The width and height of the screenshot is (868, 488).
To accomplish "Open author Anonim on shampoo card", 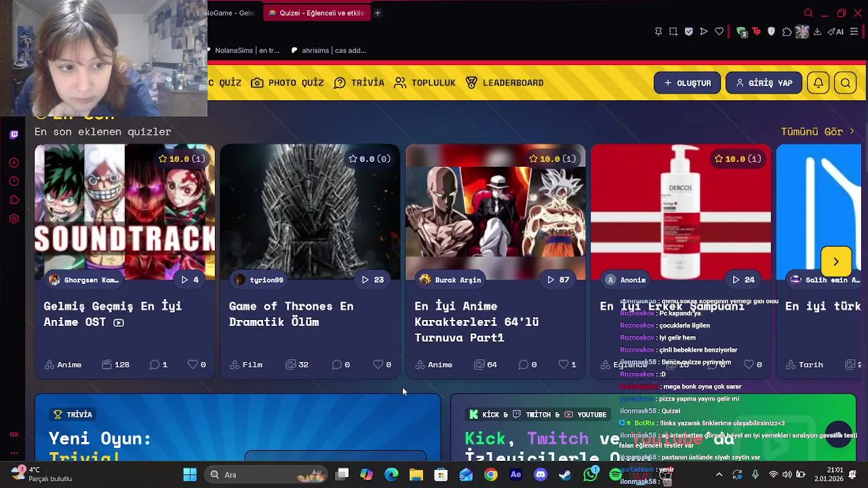I will [625, 280].
